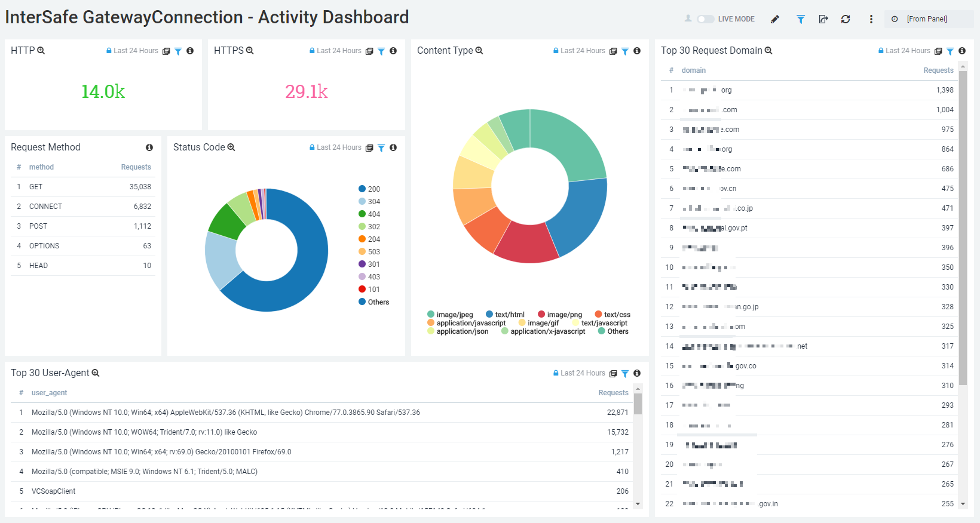This screenshot has height=523, width=980.
Task: Click magnifier icon next to Top 30 User-Agent
Action: tap(95, 373)
